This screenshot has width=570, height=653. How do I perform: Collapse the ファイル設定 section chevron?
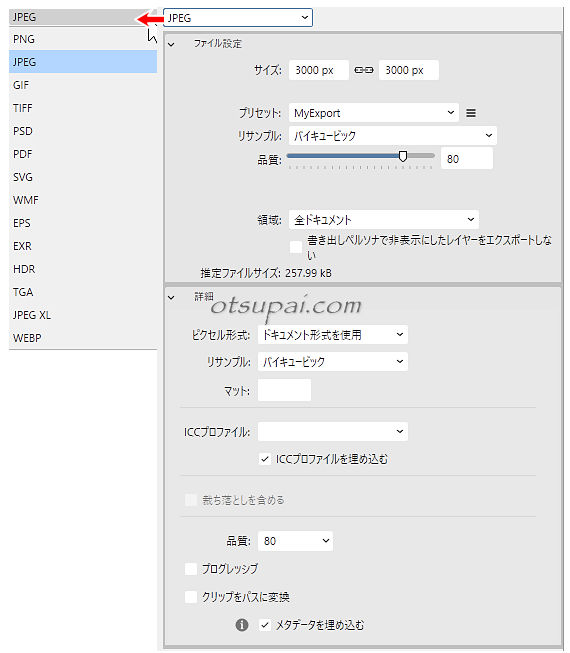tap(171, 45)
